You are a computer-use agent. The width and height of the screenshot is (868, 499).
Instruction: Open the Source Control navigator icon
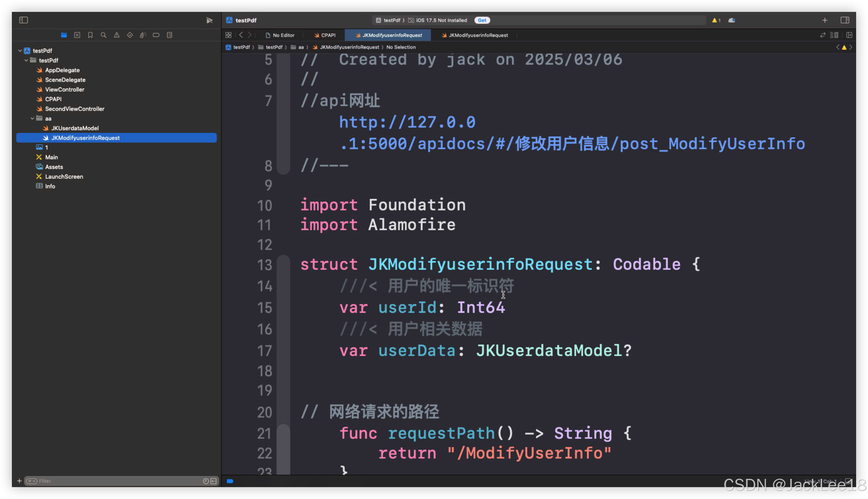point(77,35)
